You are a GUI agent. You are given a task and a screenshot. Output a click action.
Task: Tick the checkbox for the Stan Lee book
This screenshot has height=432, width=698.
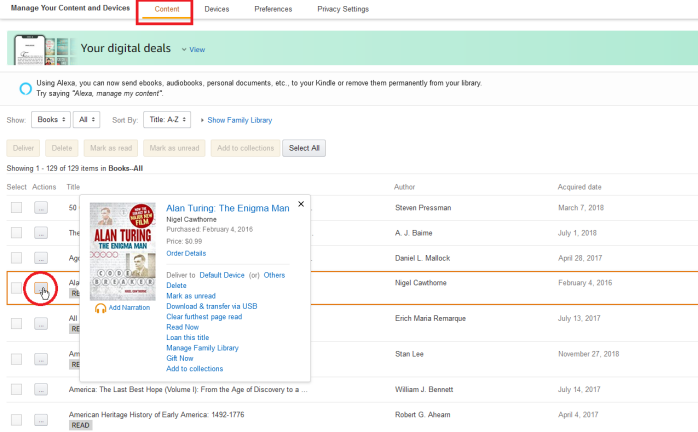(16, 359)
